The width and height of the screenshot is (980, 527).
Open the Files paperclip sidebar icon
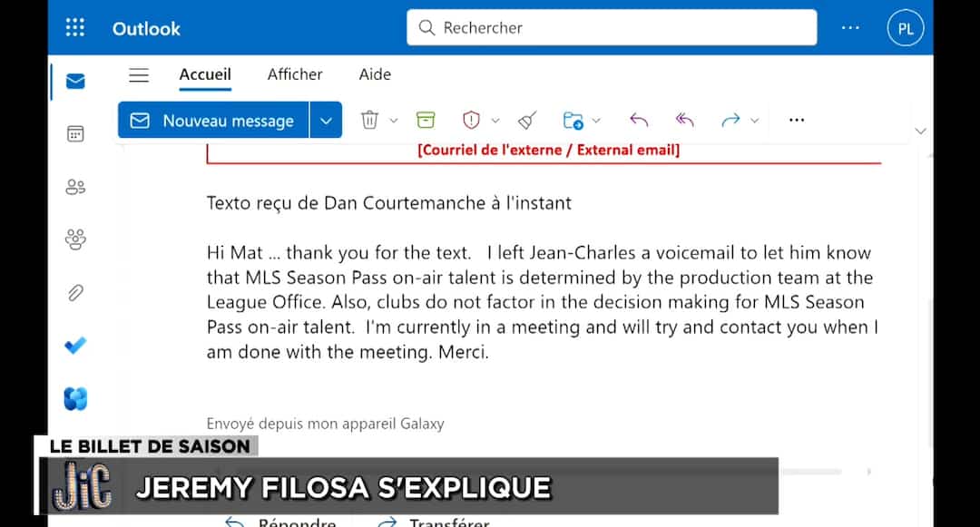(75, 293)
